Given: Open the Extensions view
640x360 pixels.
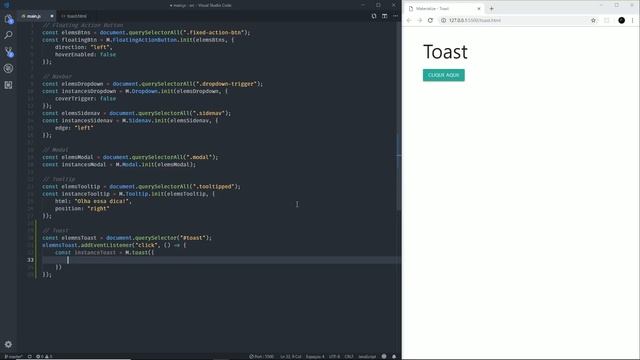Looking at the screenshot, I should click(x=8, y=85).
